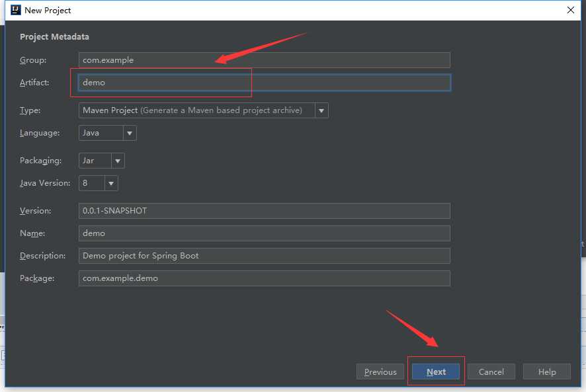
Task: Expand the Language dropdown arrow
Action: 130,133
